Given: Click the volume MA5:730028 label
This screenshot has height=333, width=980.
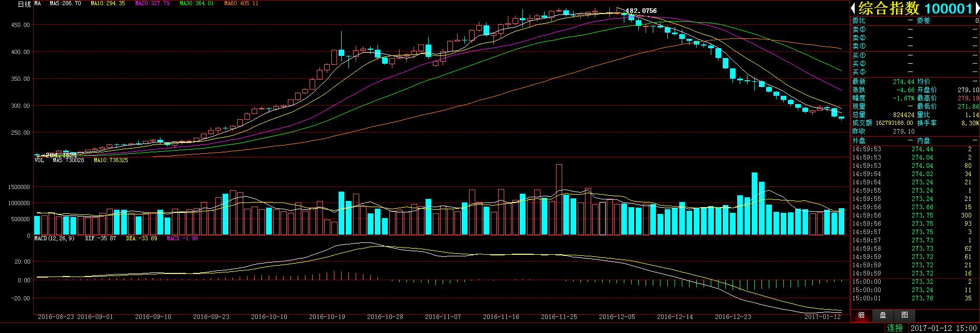Looking at the screenshot, I should [68, 161].
